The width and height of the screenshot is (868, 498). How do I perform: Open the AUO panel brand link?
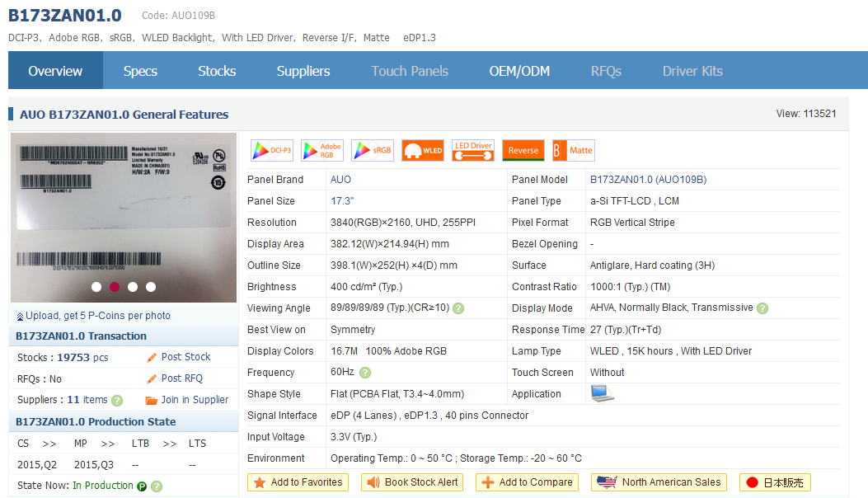point(340,180)
